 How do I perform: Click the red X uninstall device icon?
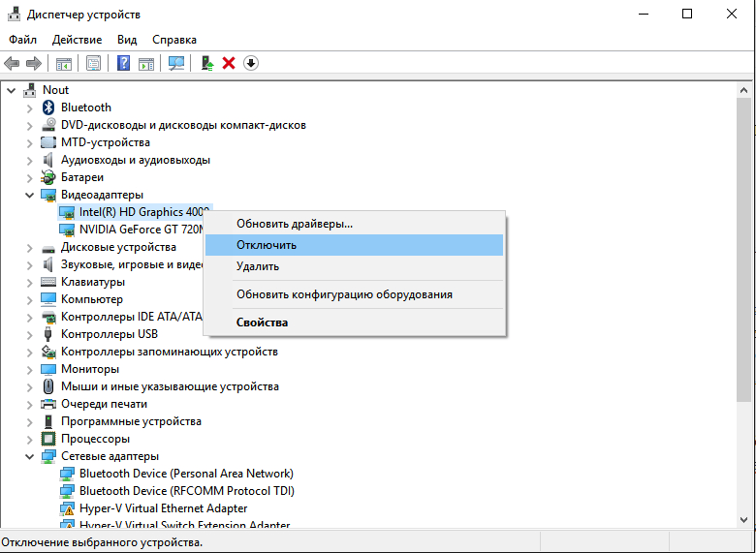(x=229, y=63)
